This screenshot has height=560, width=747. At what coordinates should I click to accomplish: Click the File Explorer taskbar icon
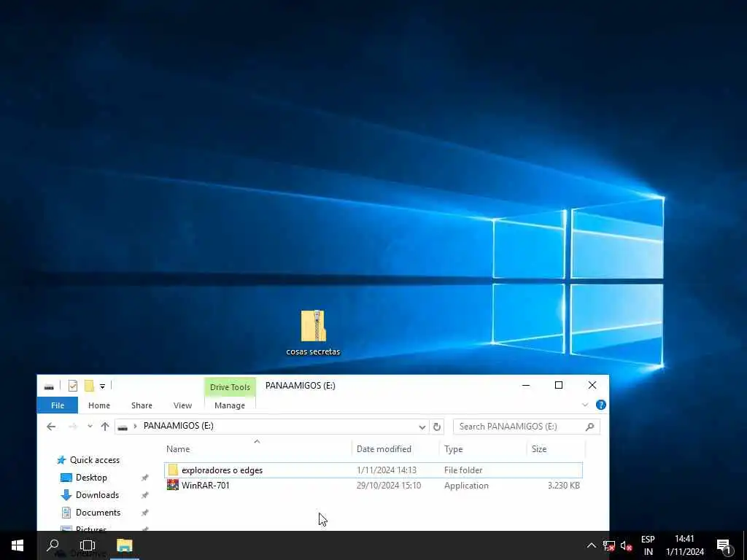pos(124,545)
